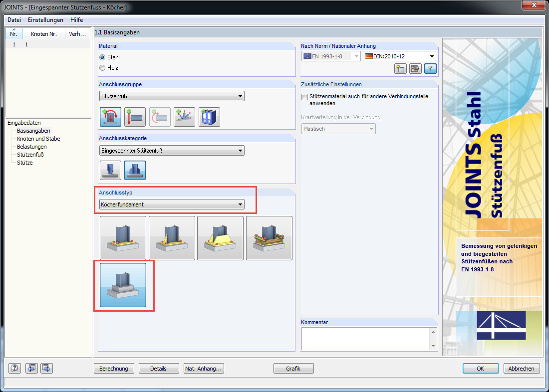Click the Berechnung button

(x=114, y=368)
